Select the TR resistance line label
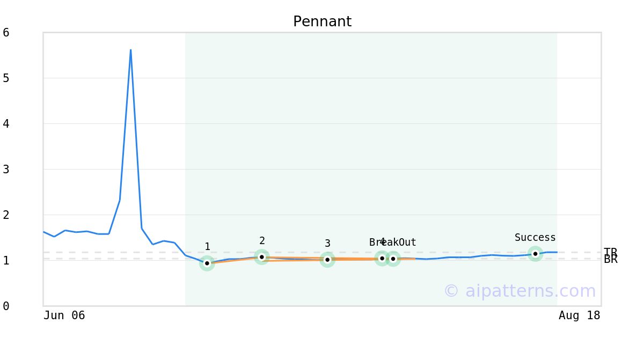644x338 pixels. [610, 252]
